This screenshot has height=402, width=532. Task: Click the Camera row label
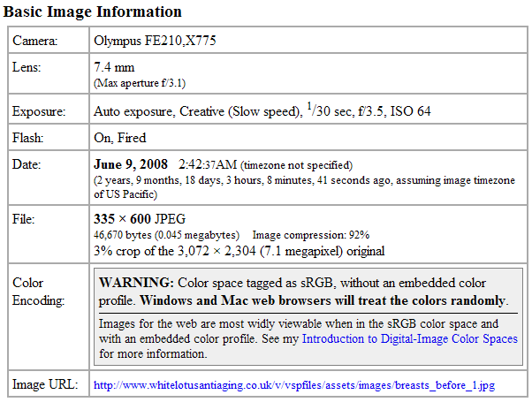click(x=34, y=42)
